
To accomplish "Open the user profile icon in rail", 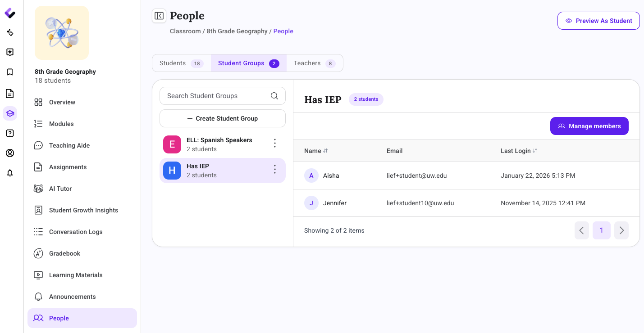I will (x=10, y=153).
